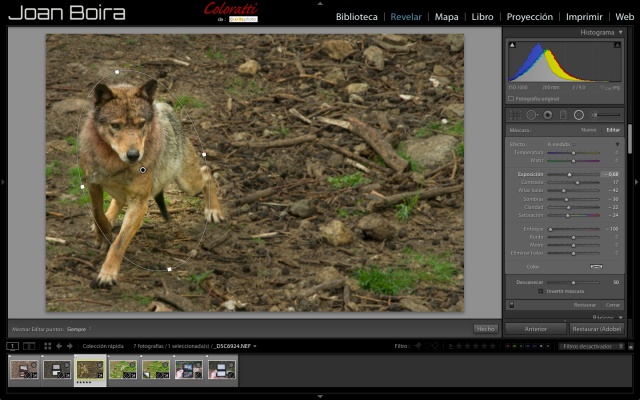640x400 pixels.
Task: Filter by red color label
Action: click(x=507, y=346)
